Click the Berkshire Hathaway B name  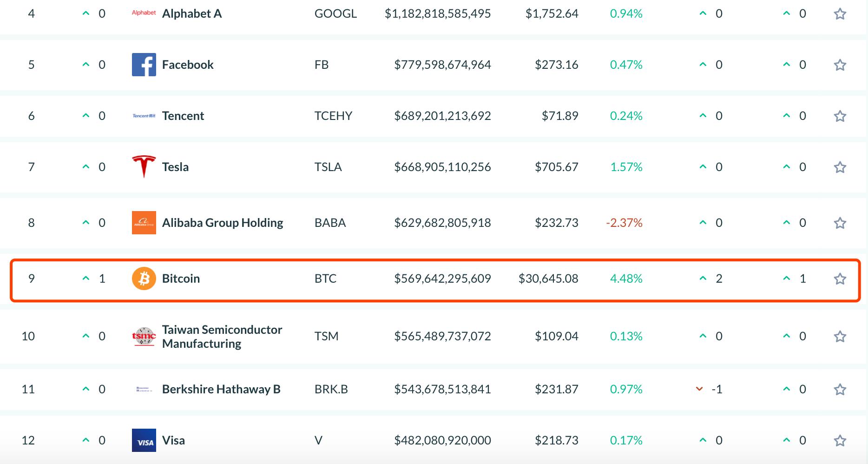point(221,389)
